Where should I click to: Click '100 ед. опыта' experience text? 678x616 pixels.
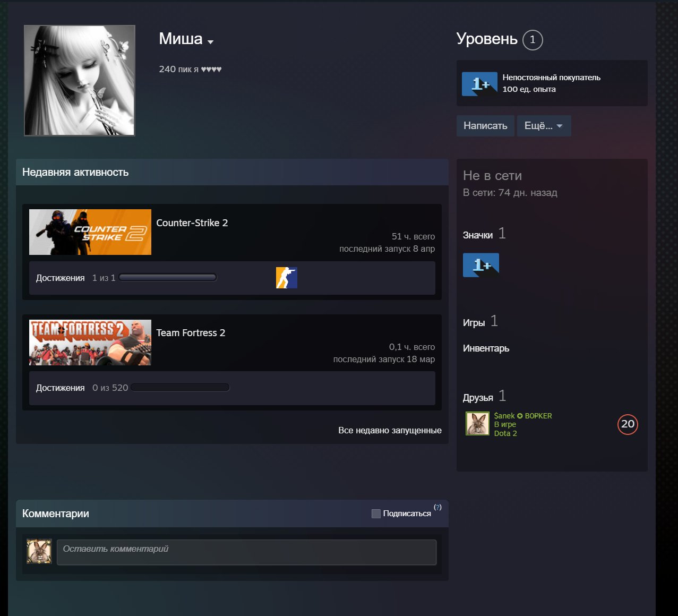click(x=529, y=89)
